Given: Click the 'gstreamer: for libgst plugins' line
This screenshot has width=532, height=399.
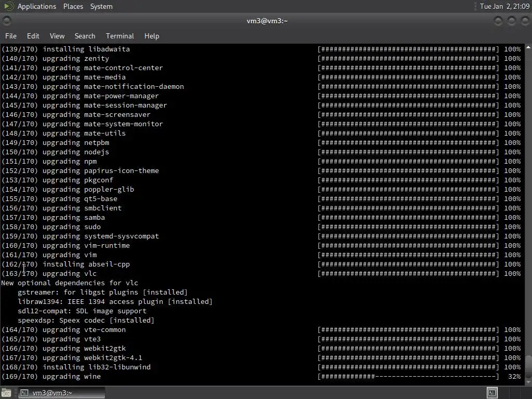Looking at the screenshot, I should [102, 292].
